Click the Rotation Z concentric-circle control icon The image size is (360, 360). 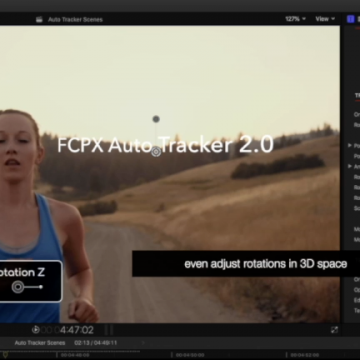18,287
